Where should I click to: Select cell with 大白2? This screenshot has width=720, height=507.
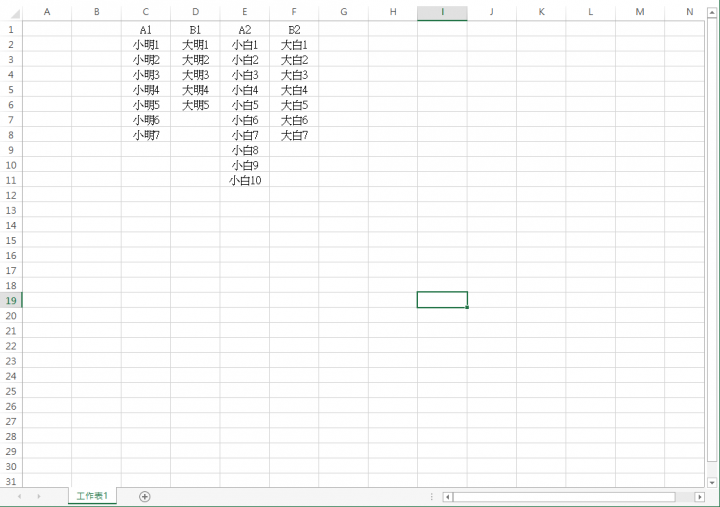[294, 60]
